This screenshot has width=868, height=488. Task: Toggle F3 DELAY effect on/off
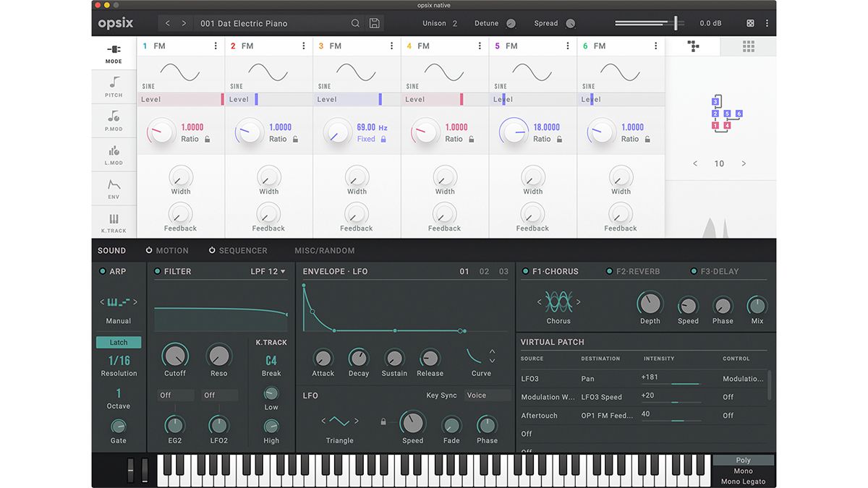tap(694, 271)
